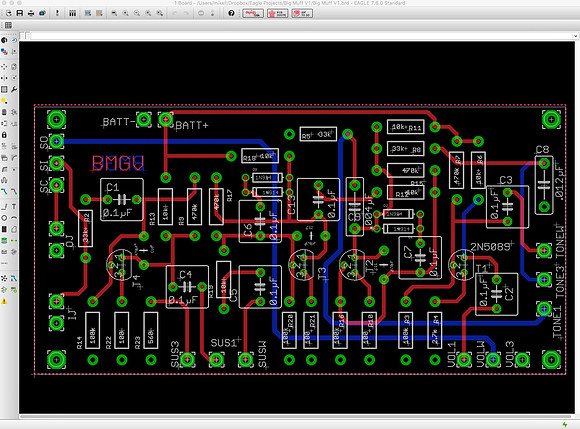Select the Attribute tool
The height and width of the screenshot is (429, 580).
pyautogui.click(x=14, y=252)
